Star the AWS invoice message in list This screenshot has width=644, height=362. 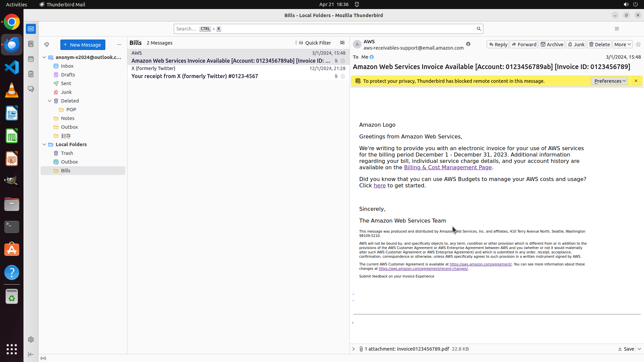pyautogui.click(x=343, y=61)
